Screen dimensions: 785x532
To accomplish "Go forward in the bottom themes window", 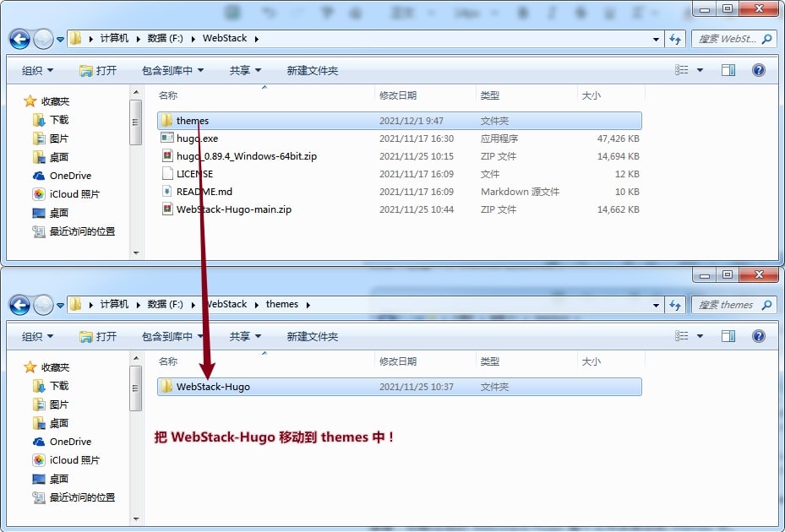I will coord(43,305).
